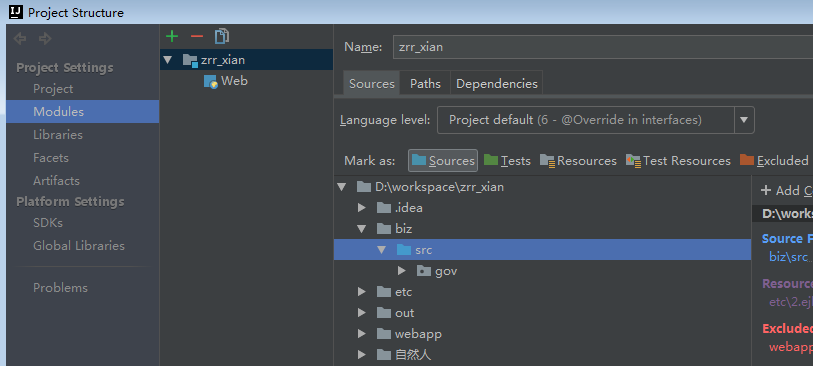Image resolution: width=813 pixels, height=366 pixels.
Task: Click the green plus add module icon
Action: pyautogui.click(x=172, y=36)
